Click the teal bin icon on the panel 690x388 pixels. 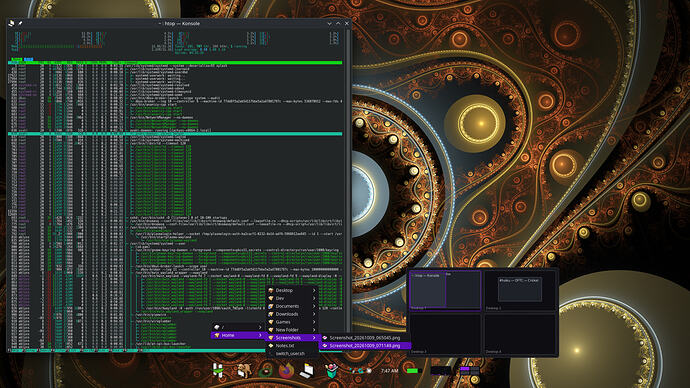331,371
